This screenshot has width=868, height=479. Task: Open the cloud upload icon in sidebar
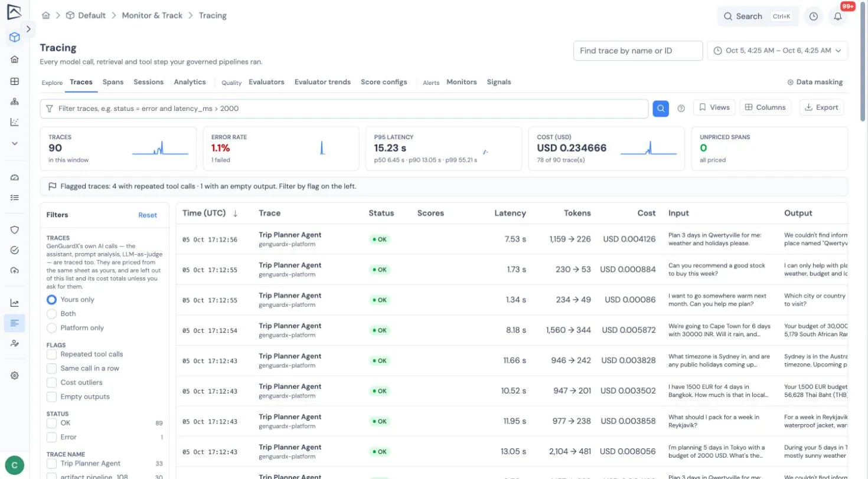coord(15,270)
